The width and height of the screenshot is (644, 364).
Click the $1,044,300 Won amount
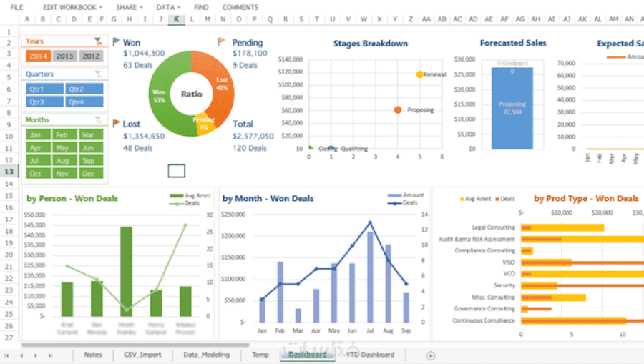[x=144, y=54]
